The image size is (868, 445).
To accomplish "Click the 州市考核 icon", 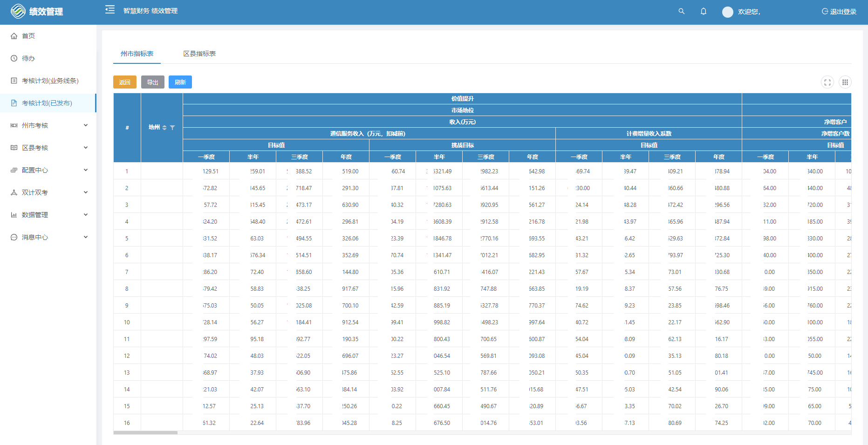I will [x=14, y=125].
